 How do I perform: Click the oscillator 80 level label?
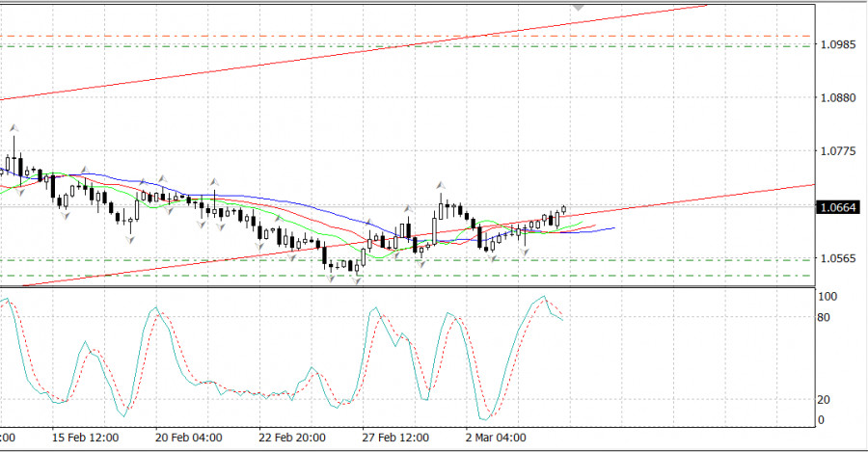tap(826, 318)
